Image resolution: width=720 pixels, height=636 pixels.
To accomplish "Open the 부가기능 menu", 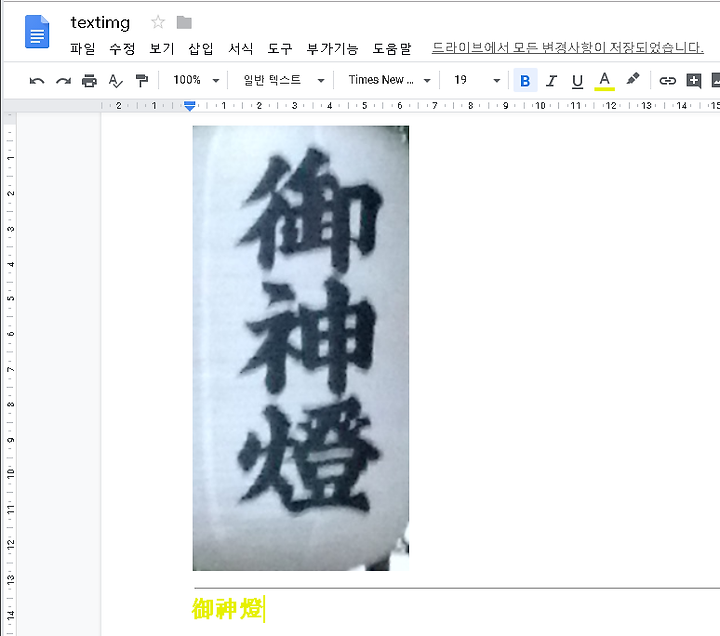I will point(332,48).
